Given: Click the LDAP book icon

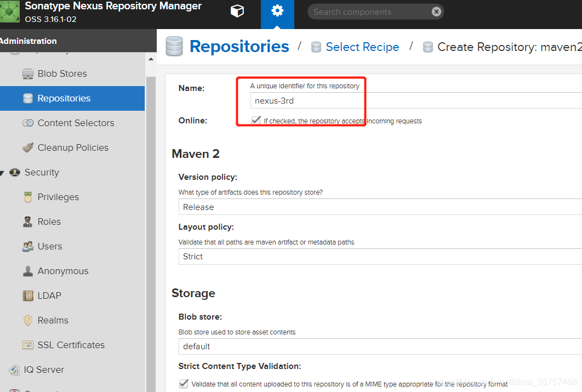Looking at the screenshot, I should pyautogui.click(x=28, y=296).
